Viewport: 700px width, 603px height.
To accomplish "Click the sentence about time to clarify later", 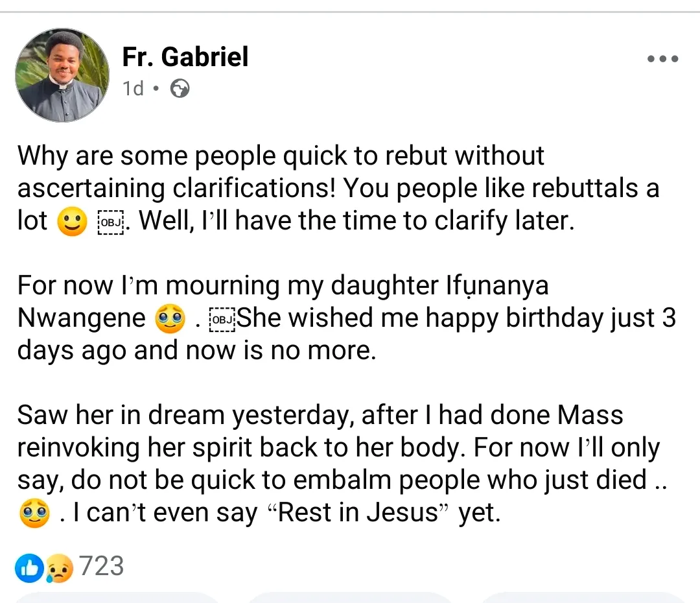I will [x=356, y=221].
